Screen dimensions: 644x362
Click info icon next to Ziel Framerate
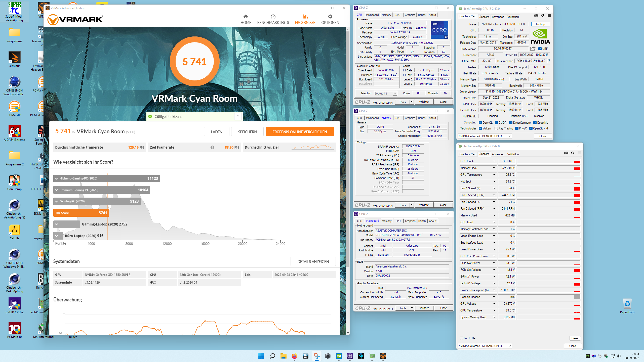tap(212, 147)
